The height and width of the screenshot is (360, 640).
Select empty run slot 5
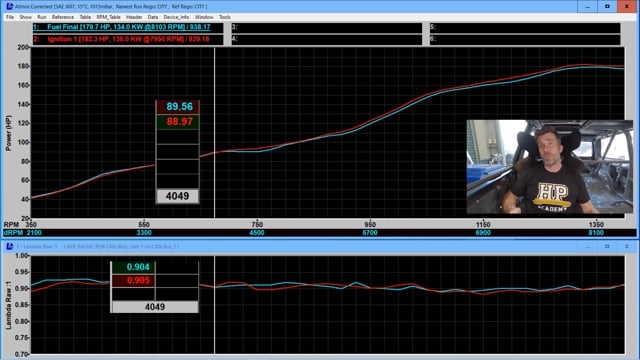(525, 27)
